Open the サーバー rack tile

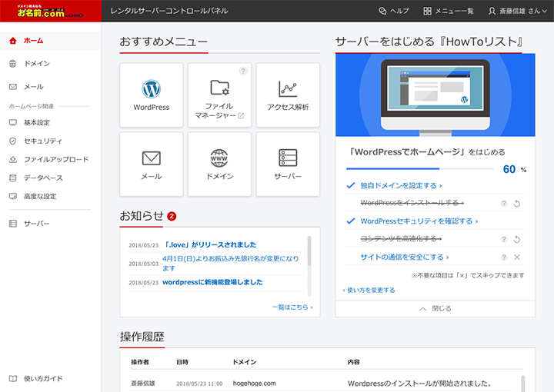pyautogui.click(x=288, y=164)
